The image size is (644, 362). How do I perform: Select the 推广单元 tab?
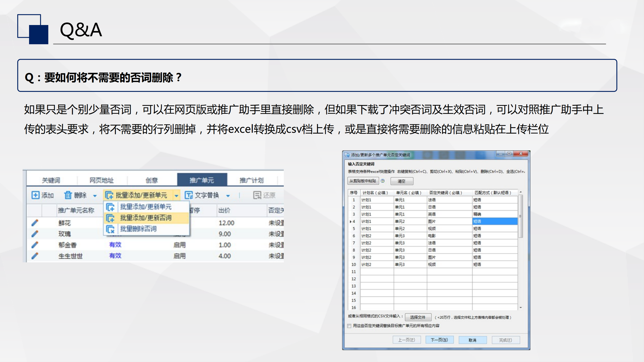[x=202, y=180]
